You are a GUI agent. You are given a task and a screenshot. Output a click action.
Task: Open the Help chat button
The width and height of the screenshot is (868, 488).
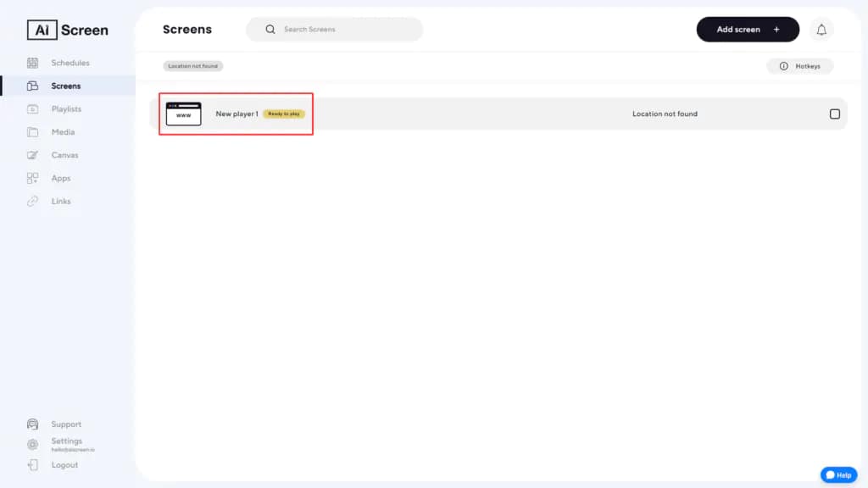click(838, 474)
